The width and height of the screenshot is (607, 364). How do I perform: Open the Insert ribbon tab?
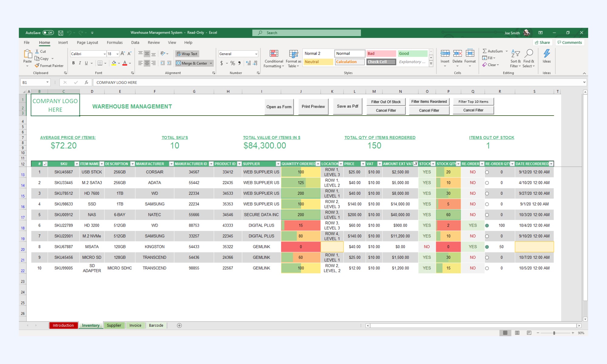point(63,42)
